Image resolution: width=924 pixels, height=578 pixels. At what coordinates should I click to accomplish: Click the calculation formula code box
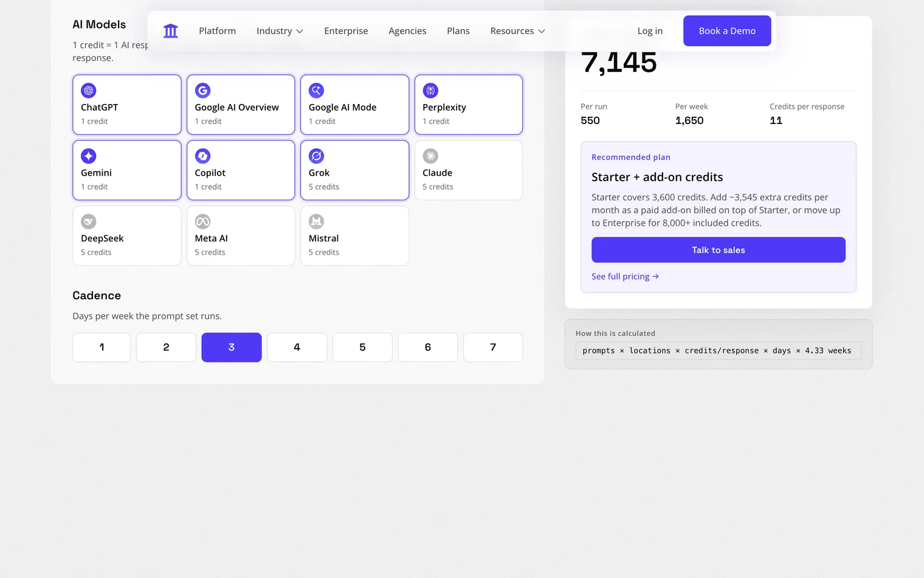(719, 350)
